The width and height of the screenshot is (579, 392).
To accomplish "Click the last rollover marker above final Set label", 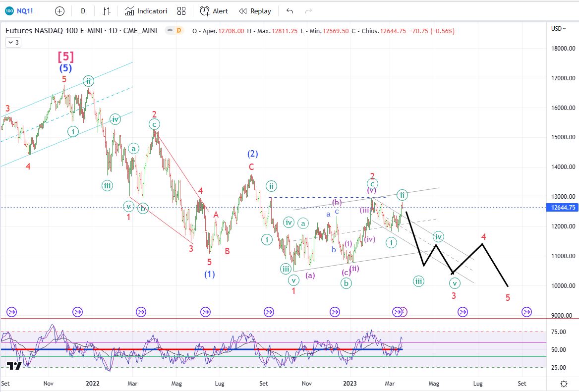I will [526, 312].
